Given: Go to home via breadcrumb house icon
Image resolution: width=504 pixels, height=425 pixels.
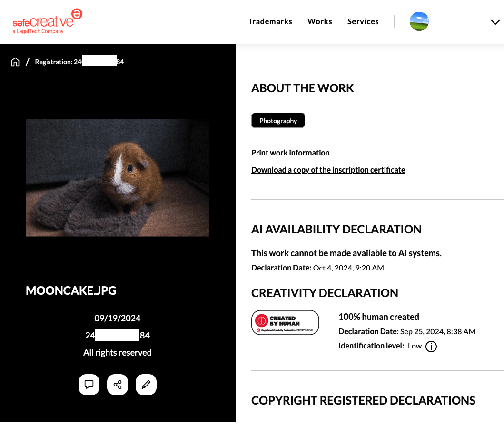Looking at the screenshot, I should 15,62.
